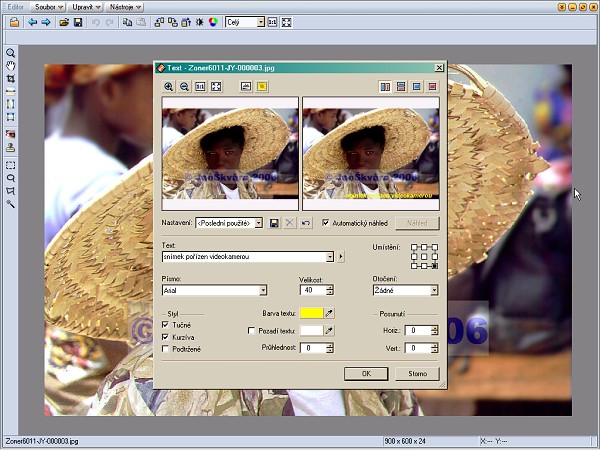The image size is (600, 450).
Task: Select the red-eye removal tool
Action: point(10,133)
